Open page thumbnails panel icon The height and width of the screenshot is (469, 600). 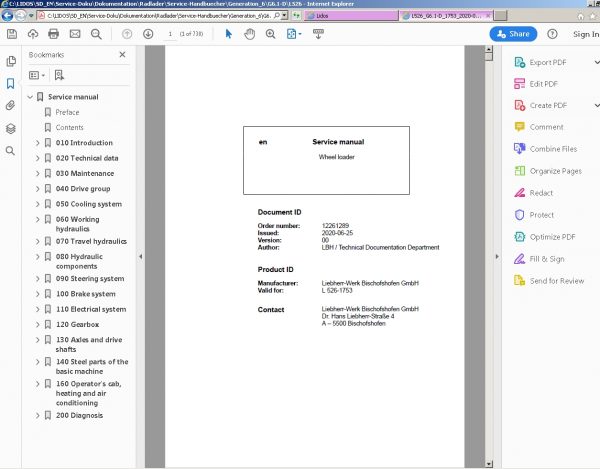(x=11, y=61)
